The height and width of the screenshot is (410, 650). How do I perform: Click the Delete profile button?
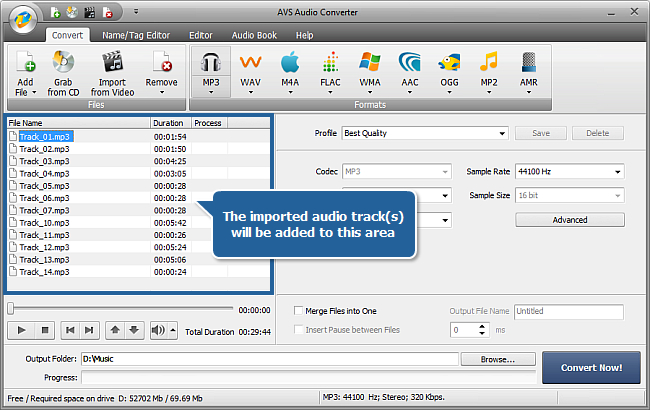click(x=598, y=133)
